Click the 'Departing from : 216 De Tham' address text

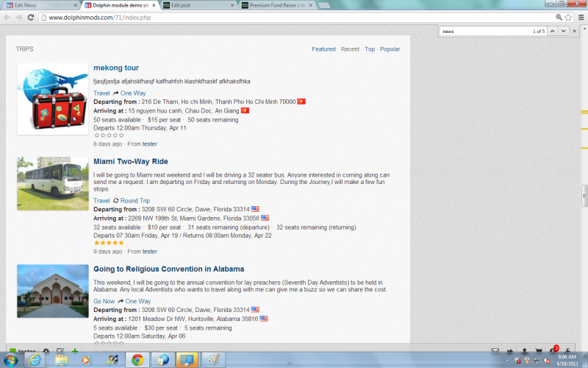pos(195,102)
